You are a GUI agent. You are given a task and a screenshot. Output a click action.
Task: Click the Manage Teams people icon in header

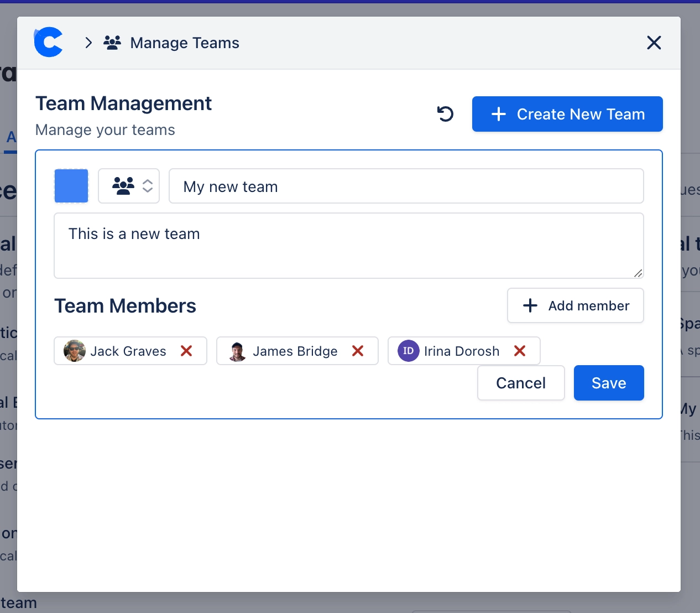pyautogui.click(x=112, y=43)
